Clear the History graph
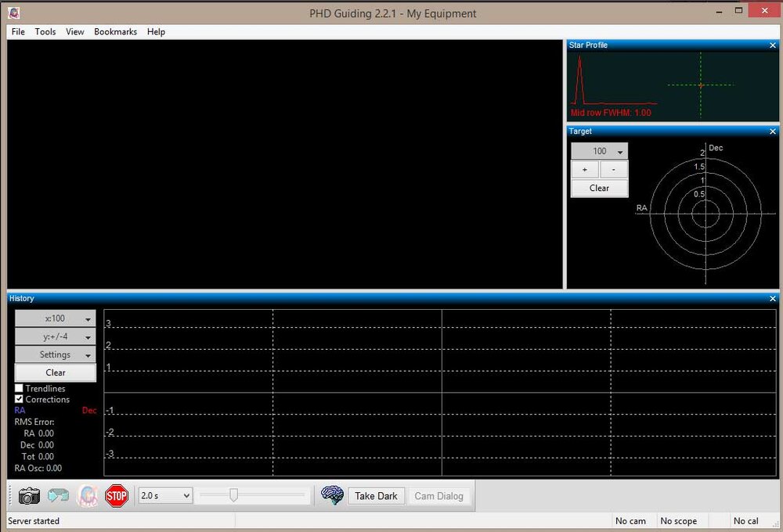783x532 pixels. (56, 373)
